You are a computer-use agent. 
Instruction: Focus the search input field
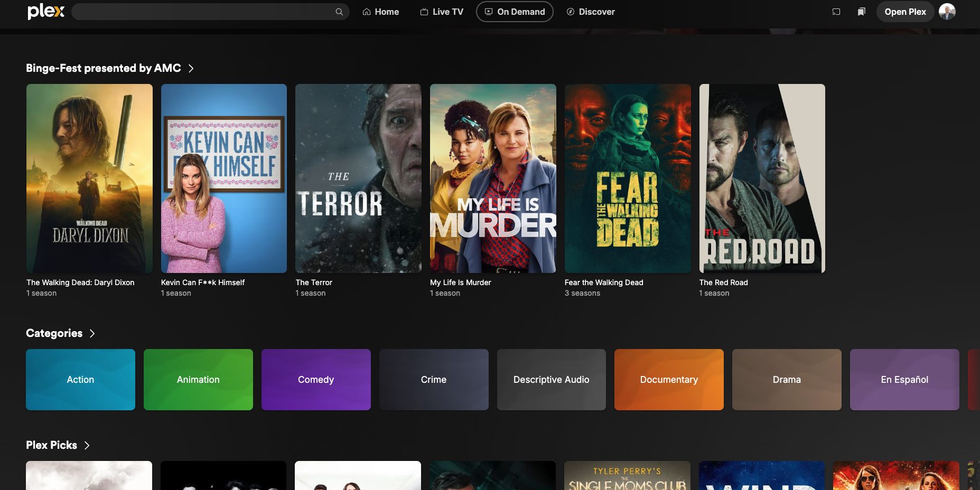point(210,12)
